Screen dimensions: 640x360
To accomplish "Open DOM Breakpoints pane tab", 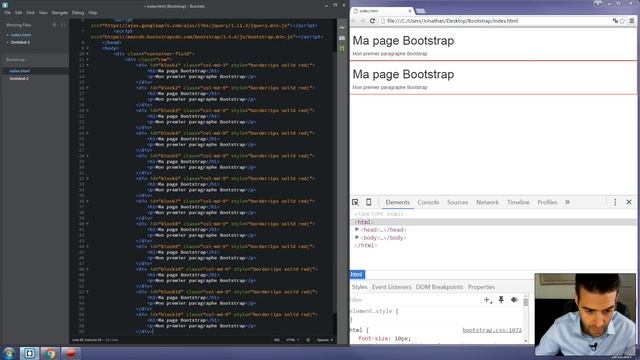I will pos(439,287).
